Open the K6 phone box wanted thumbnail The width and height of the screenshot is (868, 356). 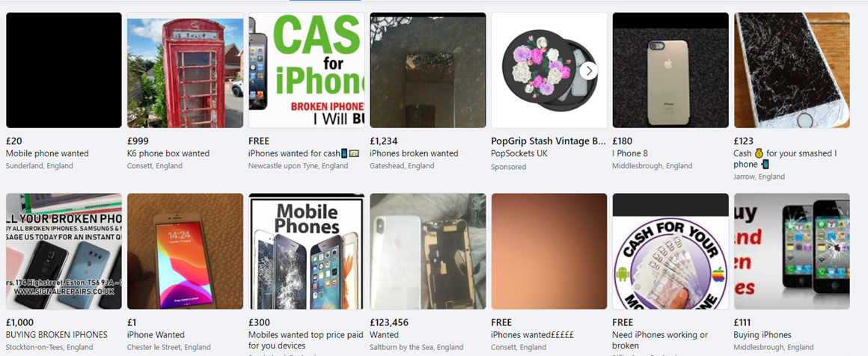(x=186, y=70)
